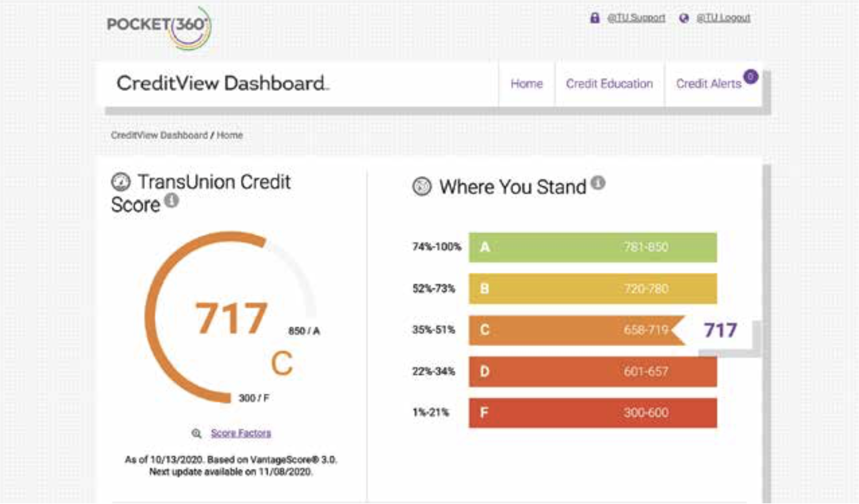Click the Where You Stand heading
Screen dimensions: 859x504
[x=513, y=187]
